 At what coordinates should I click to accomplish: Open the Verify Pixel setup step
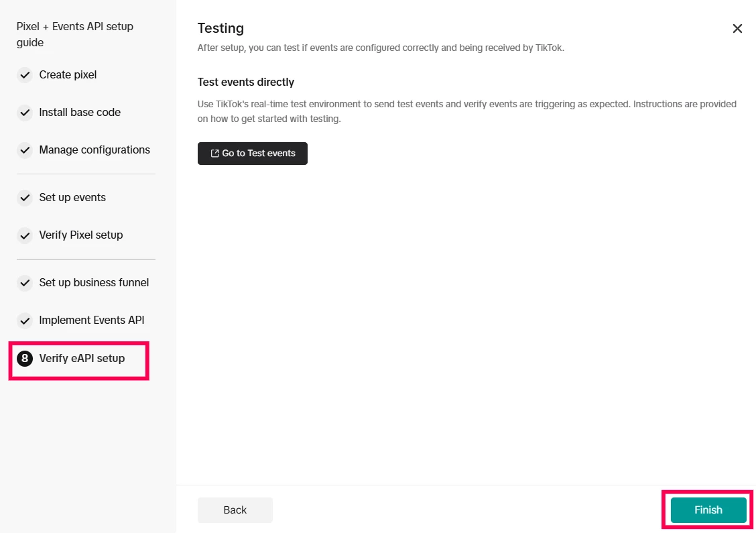pos(81,235)
